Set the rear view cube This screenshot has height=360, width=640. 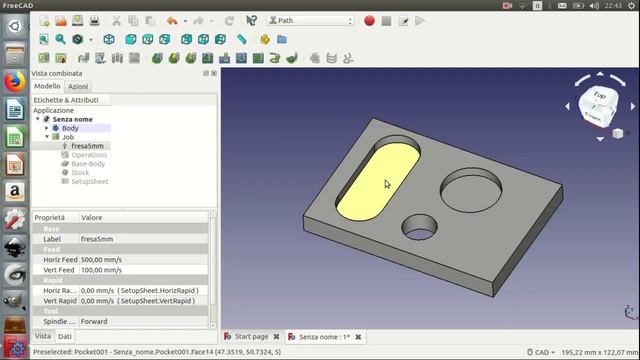[187, 39]
